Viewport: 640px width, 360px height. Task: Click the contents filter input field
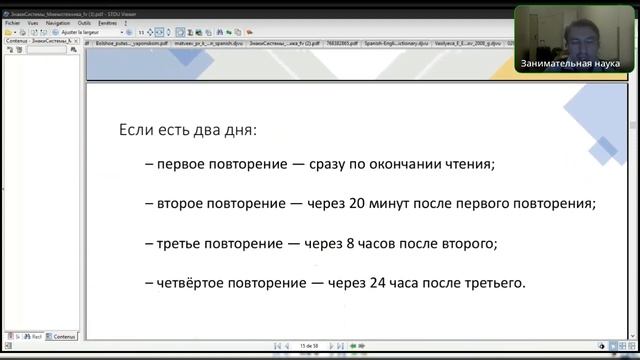[x=47, y=50]
